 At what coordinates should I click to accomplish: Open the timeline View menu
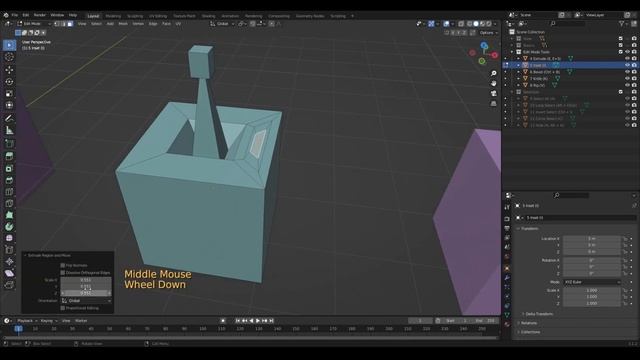[x=66, y=321]
